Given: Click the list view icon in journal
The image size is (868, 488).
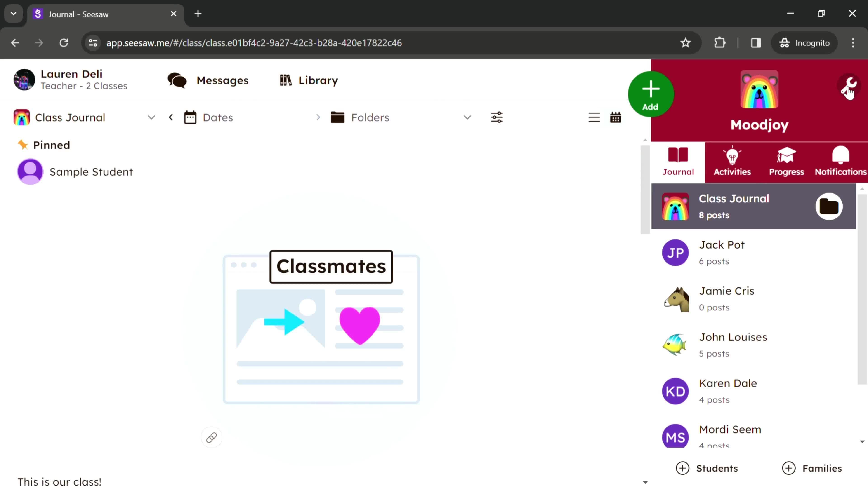Looking at the screenshot, I should click(x=594, y=117).
